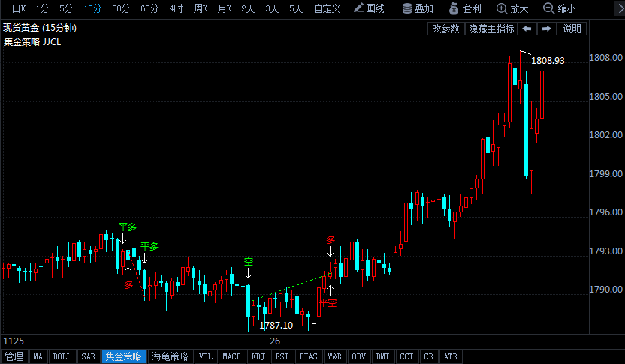Select the RSI indicator tab
The width and height of the screenshot is (625, 364).
(x=282, y=356)
